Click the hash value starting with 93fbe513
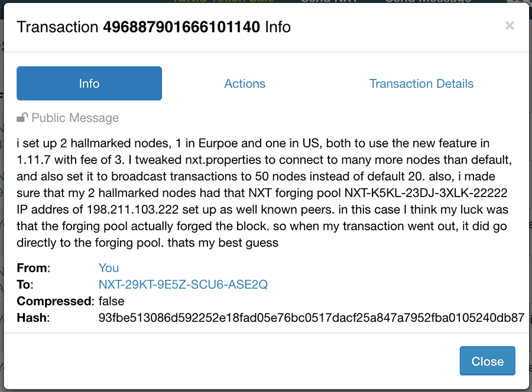Image resolution: width=532 pixels, height=392 pixels. pyautogui.click(x=311, y=318)
